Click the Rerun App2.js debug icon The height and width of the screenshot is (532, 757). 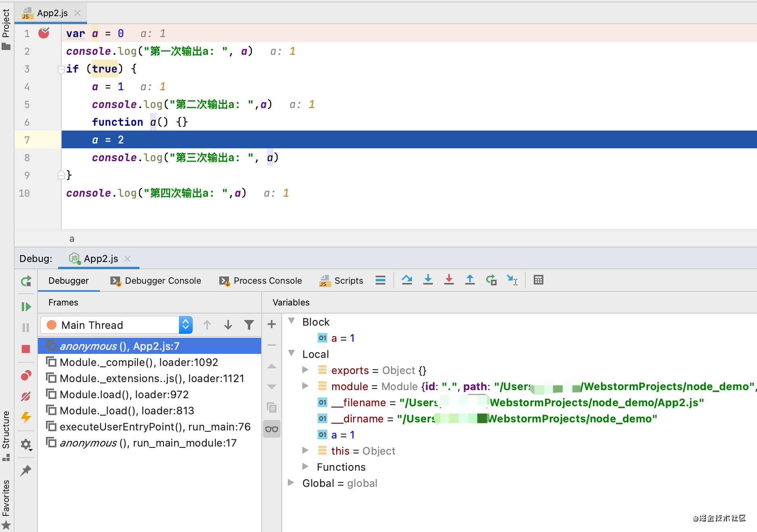(x=26, y=281)
